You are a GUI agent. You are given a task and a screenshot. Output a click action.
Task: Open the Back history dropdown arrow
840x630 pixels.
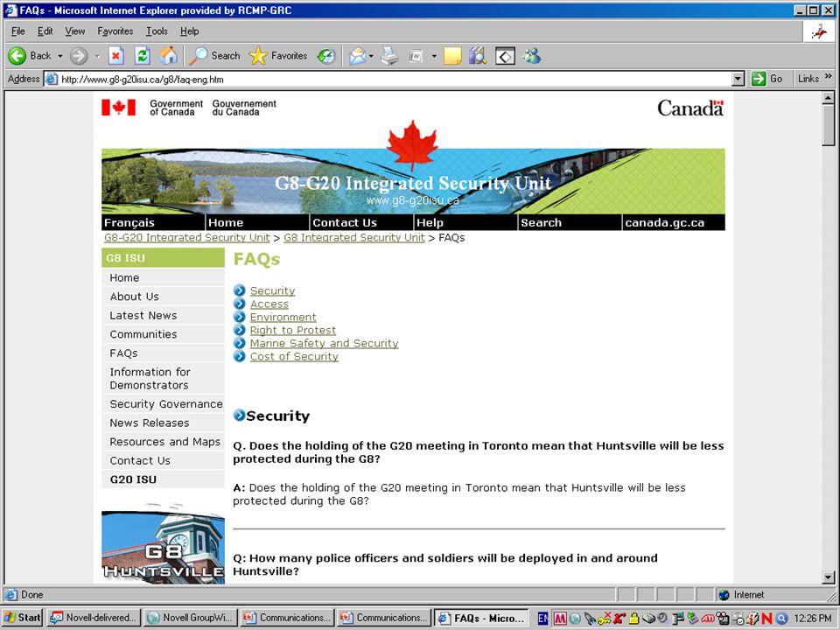click(x=60, y=56)
